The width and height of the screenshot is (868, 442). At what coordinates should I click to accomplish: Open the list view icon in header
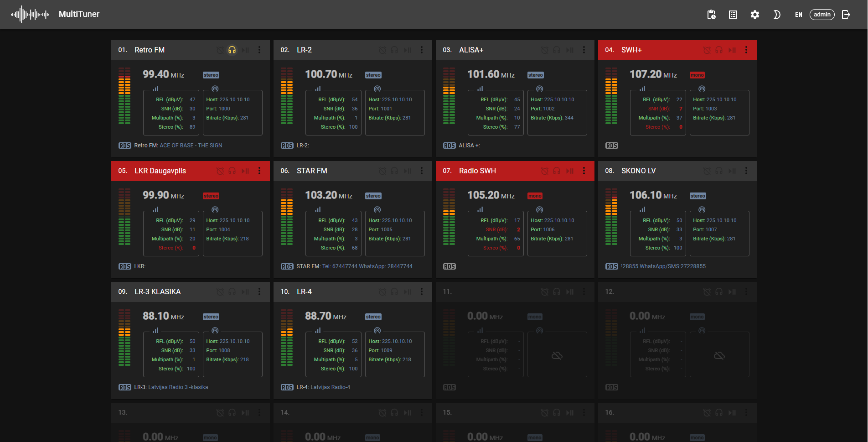[733, 15]
